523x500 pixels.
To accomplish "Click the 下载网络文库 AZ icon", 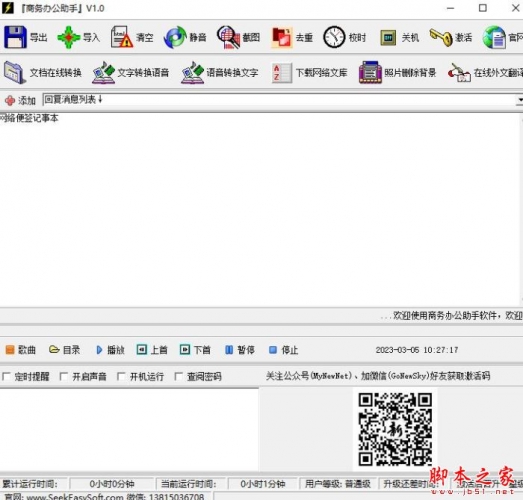I will click(282, 73).
